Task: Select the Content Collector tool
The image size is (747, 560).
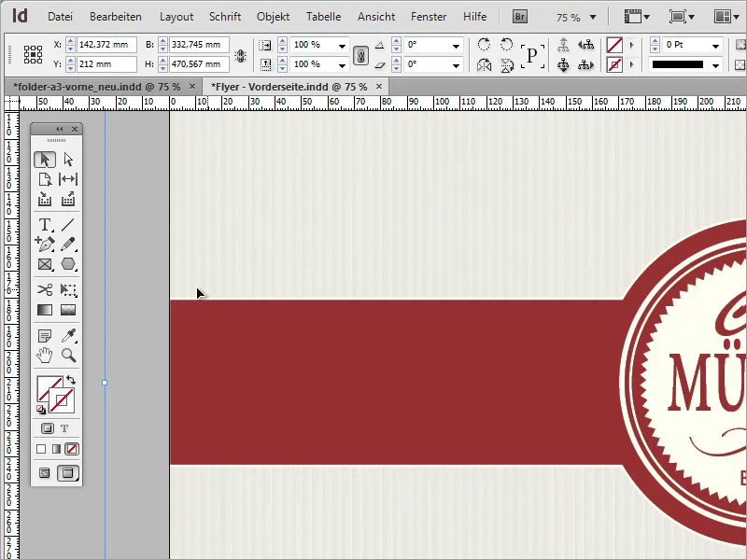Action: point(45,199)
